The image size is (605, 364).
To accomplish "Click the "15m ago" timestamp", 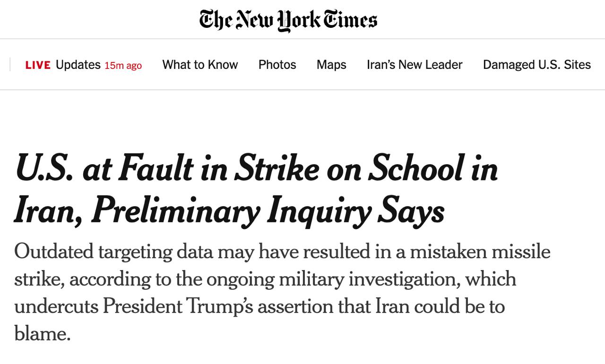I will 123,66.
